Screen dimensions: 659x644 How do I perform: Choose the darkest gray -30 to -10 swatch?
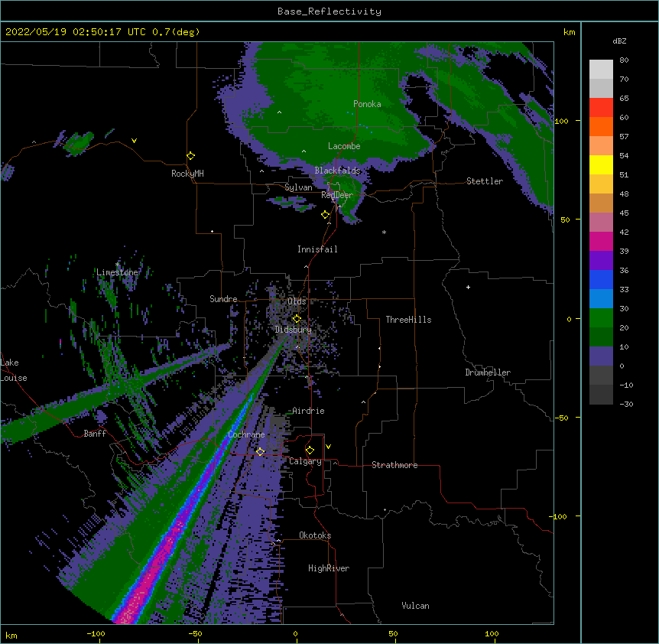tap(601, 395)
